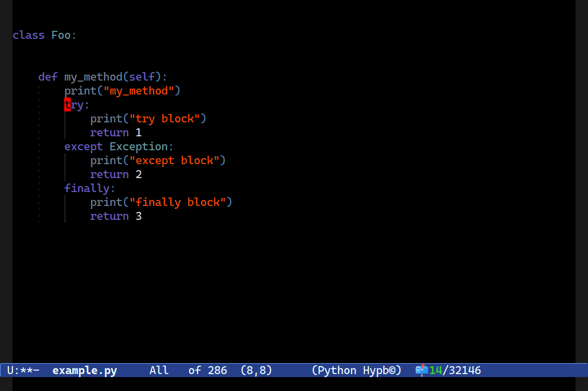Screen dimensions: 588x391
Task: Click 'of 286' size indicator
Action: click(208, 371)
